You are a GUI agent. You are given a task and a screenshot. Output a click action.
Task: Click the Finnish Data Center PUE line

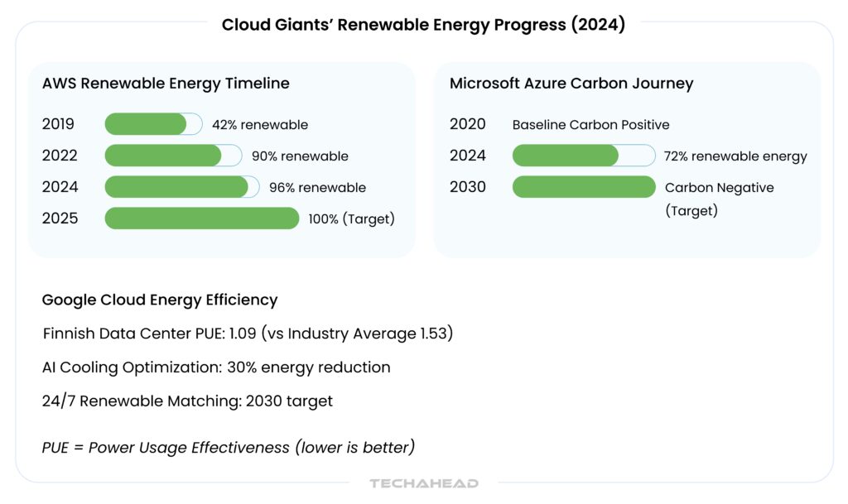(x=248, y=334)
